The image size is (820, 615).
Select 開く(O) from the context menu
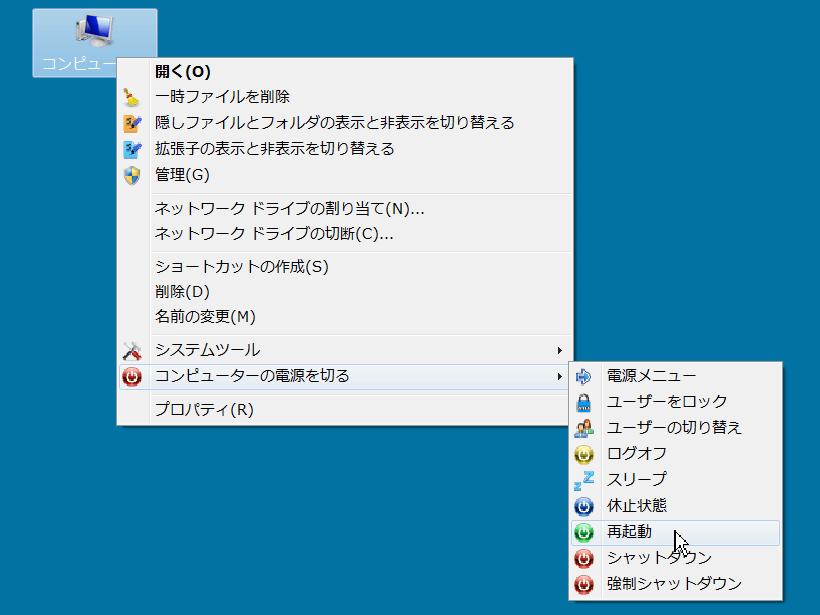[x=183, y=71]
